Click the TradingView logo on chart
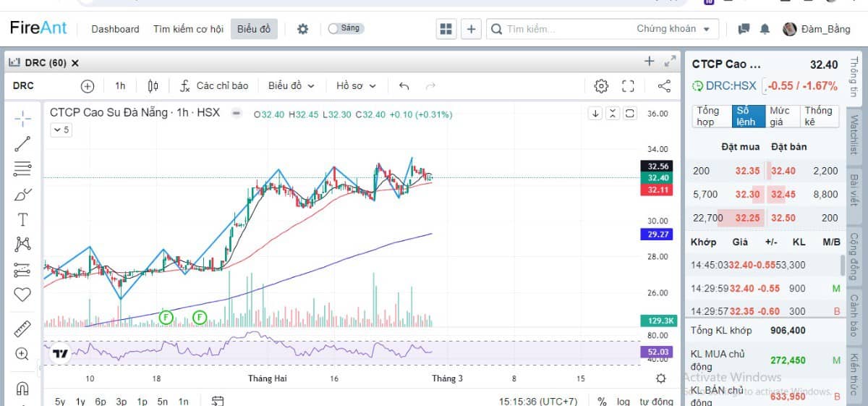This screenshot has width=868, height=406. [x=60, y=354]
